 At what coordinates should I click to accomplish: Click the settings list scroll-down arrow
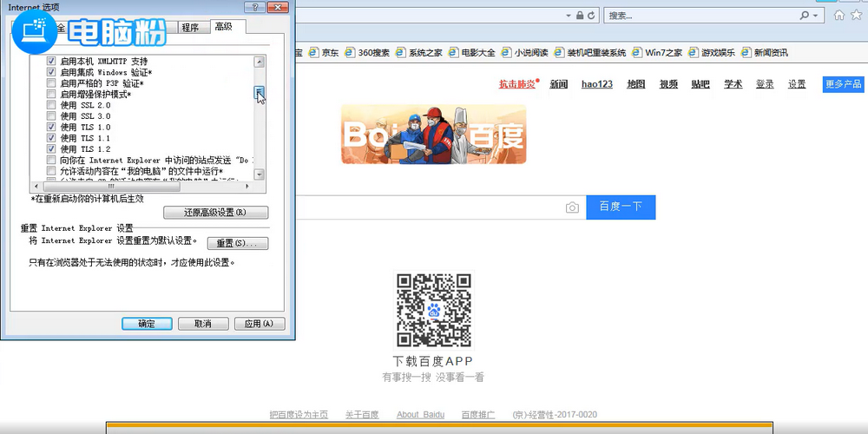259,174
